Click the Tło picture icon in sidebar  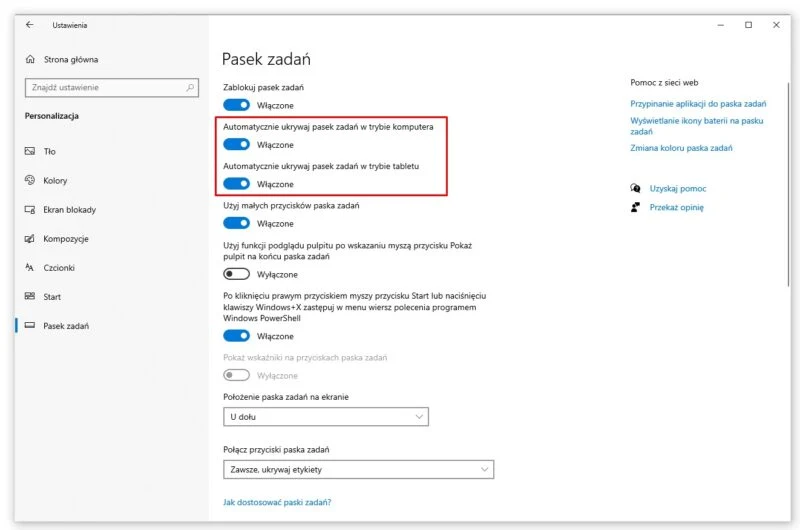pyautogui.click(x=29, y=151)
